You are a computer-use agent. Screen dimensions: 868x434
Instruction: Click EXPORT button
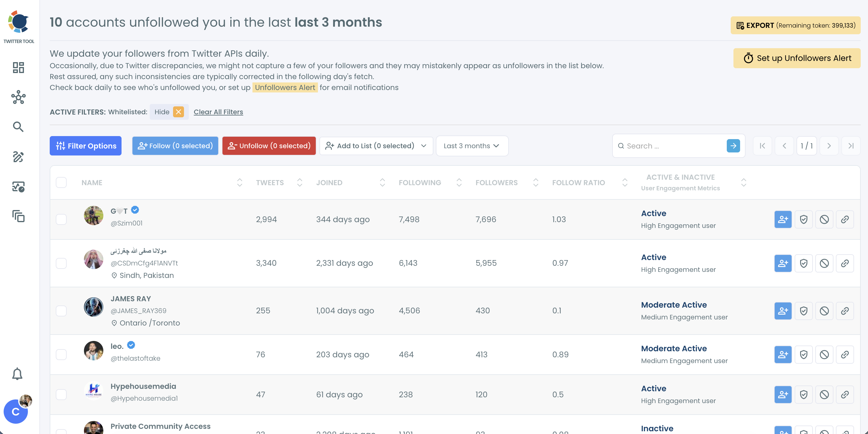795,25
